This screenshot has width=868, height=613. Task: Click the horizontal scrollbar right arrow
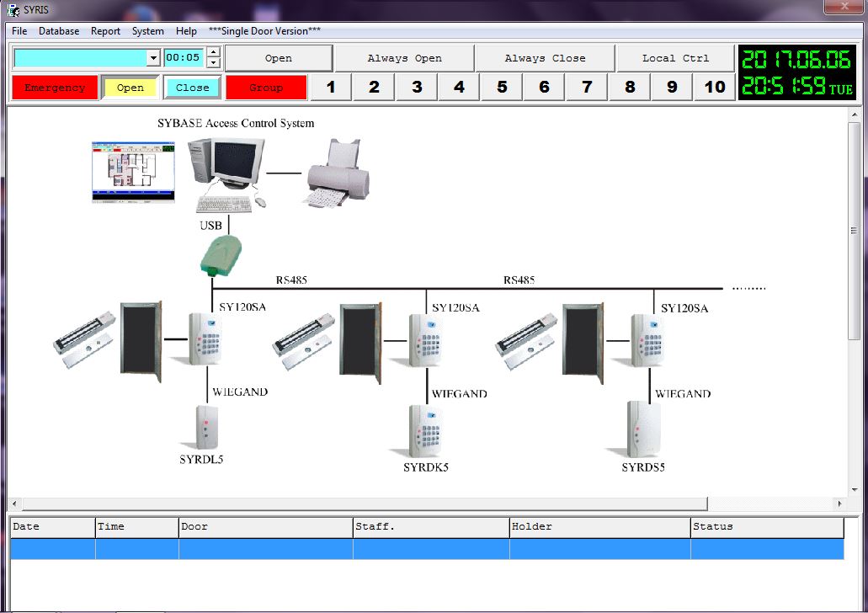click(x=839, y=504)
